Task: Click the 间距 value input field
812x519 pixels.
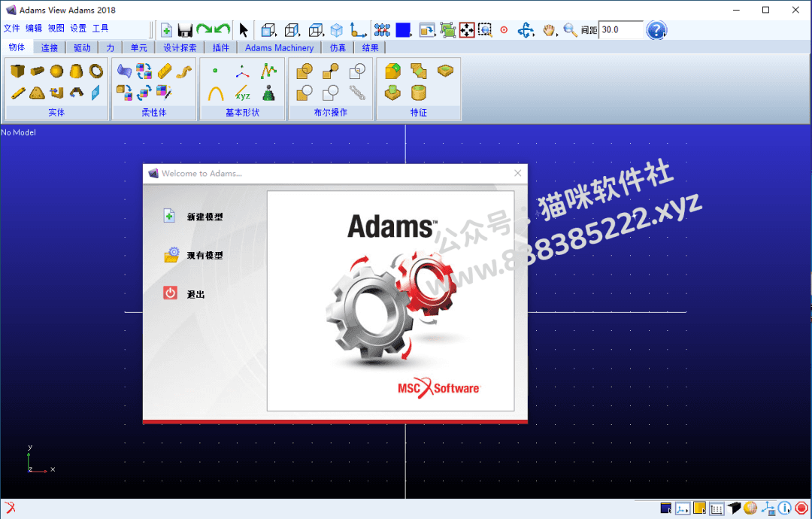Action: tap(620, 30)
